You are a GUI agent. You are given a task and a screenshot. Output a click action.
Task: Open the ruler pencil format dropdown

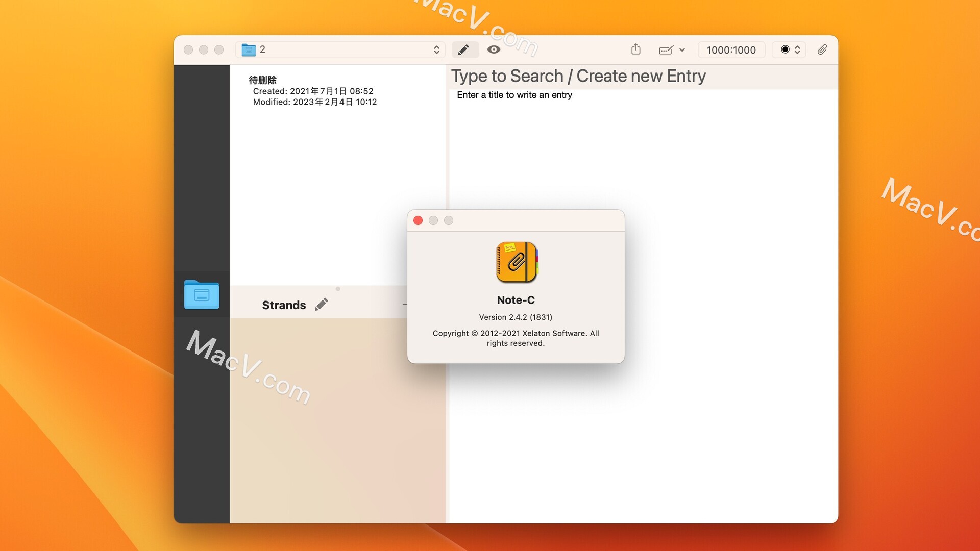(672, 49)
